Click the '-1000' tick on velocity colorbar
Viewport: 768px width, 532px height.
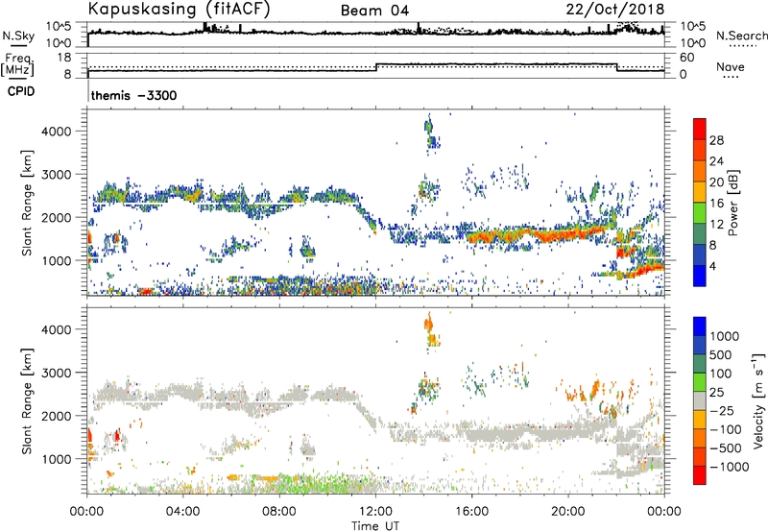click(x=729, y=467)
